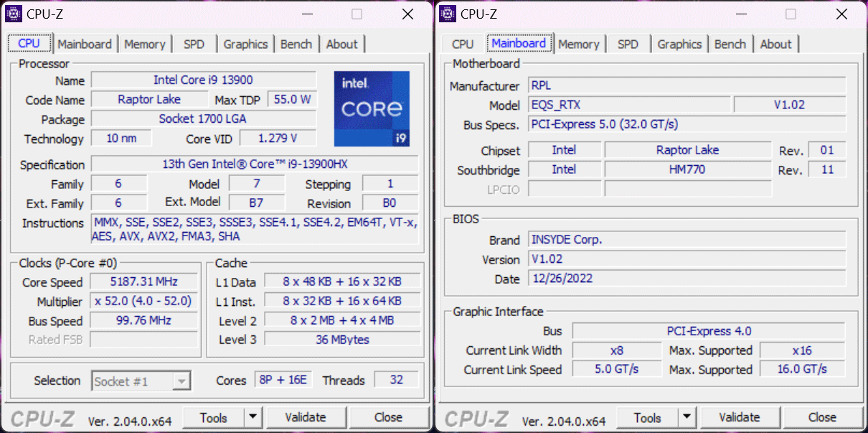Click the Package value Socket 1700 LGA
868x433 pixels.
pyautogui.click(x=204, y=119)
